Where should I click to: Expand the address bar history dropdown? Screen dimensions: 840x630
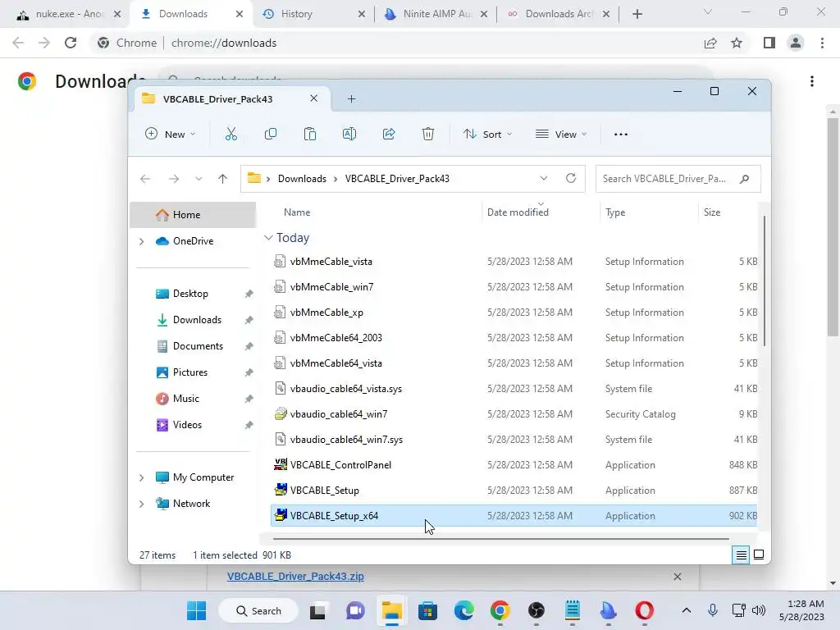[544, 178]
